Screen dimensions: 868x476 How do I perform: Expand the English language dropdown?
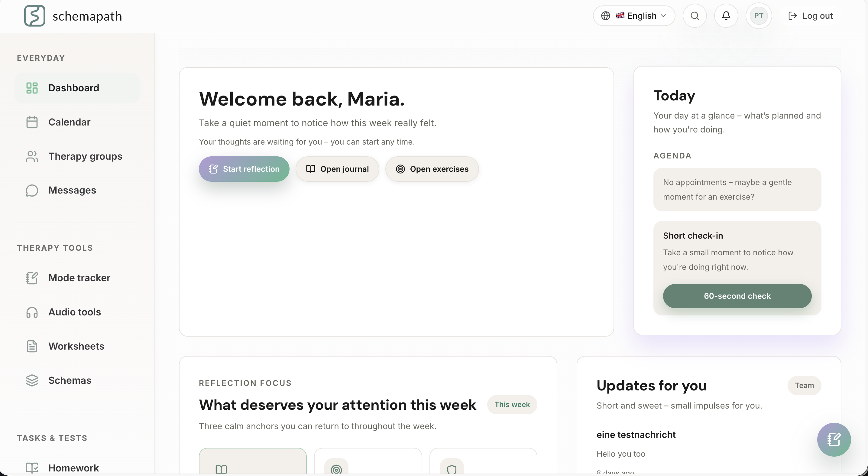point(633,15)
